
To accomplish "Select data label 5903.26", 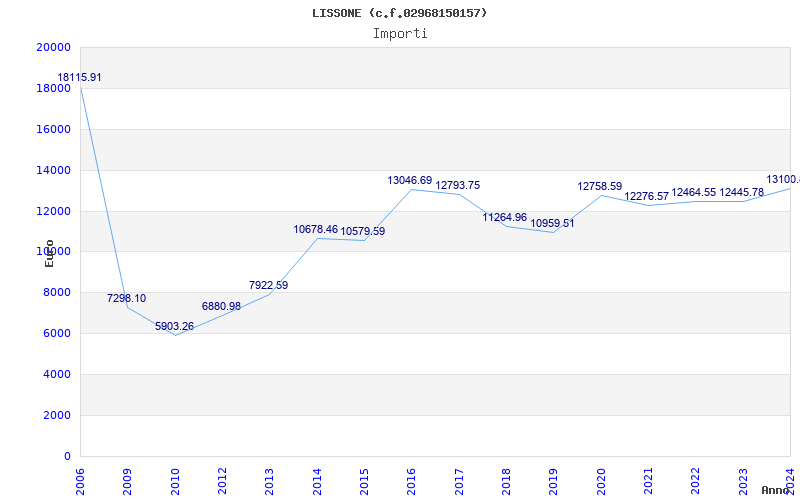I will 174,327.
